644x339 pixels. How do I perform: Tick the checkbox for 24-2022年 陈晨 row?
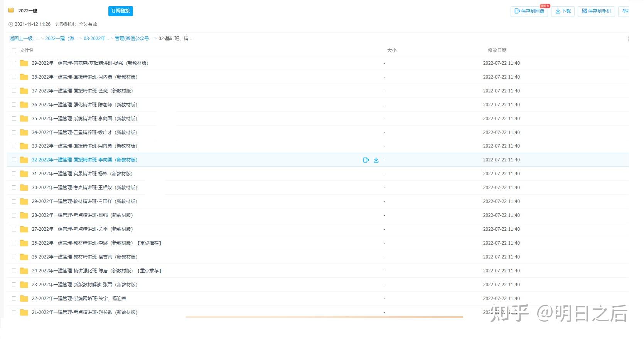tap(14, 271)
